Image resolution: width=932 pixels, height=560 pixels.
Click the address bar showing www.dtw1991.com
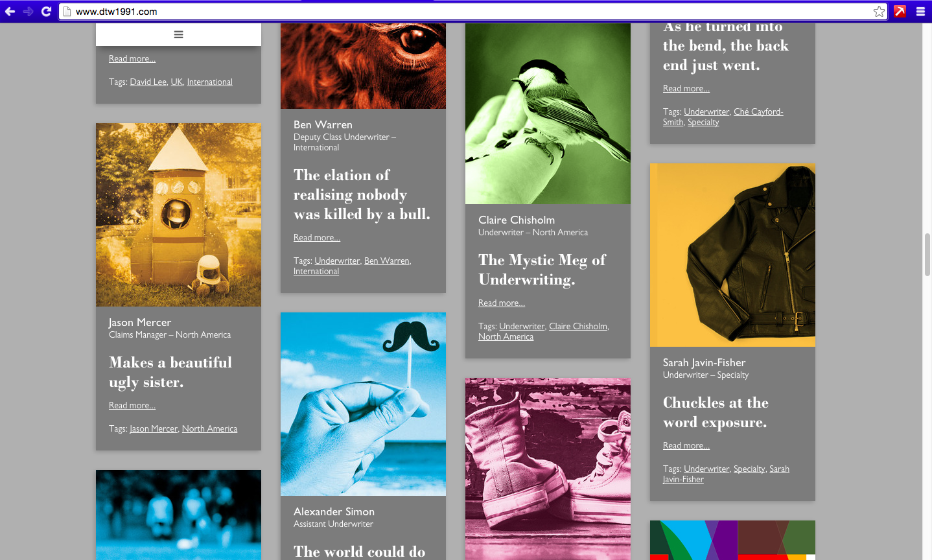[473, 12]
